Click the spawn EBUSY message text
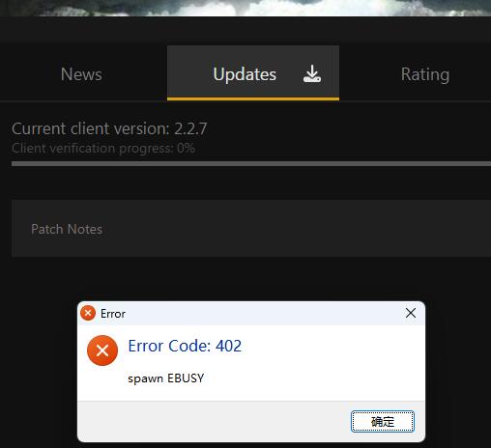This screenshot has height=448, width=491. (166, 378)
